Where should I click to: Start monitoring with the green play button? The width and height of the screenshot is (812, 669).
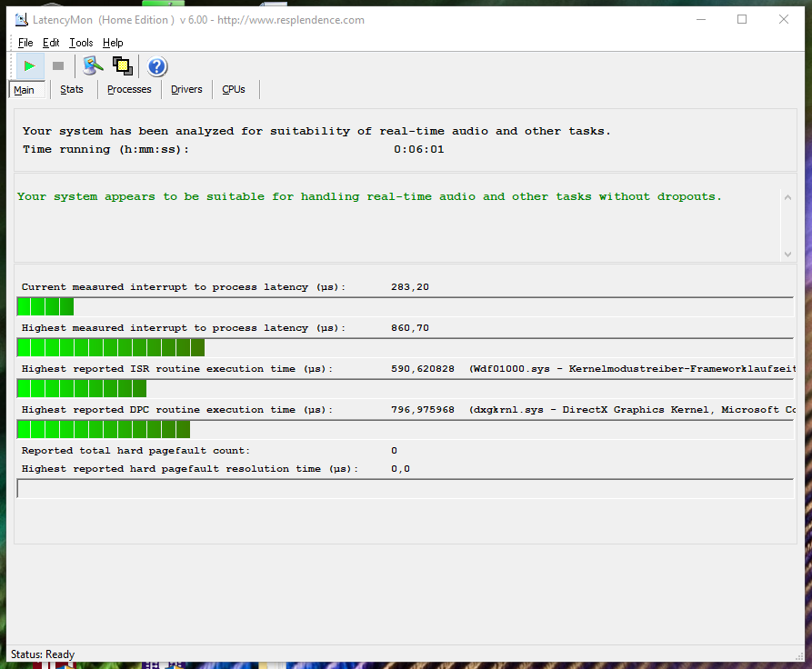pyautogui.click(x=30, y=66)
